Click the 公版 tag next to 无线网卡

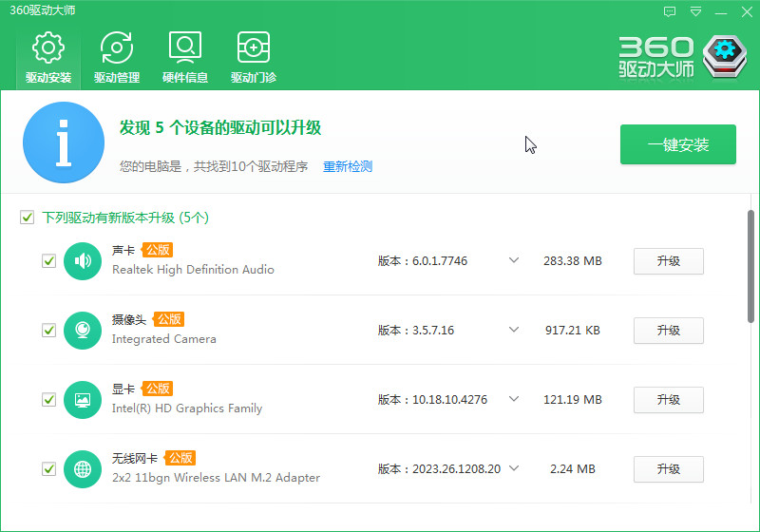[180, 458]
